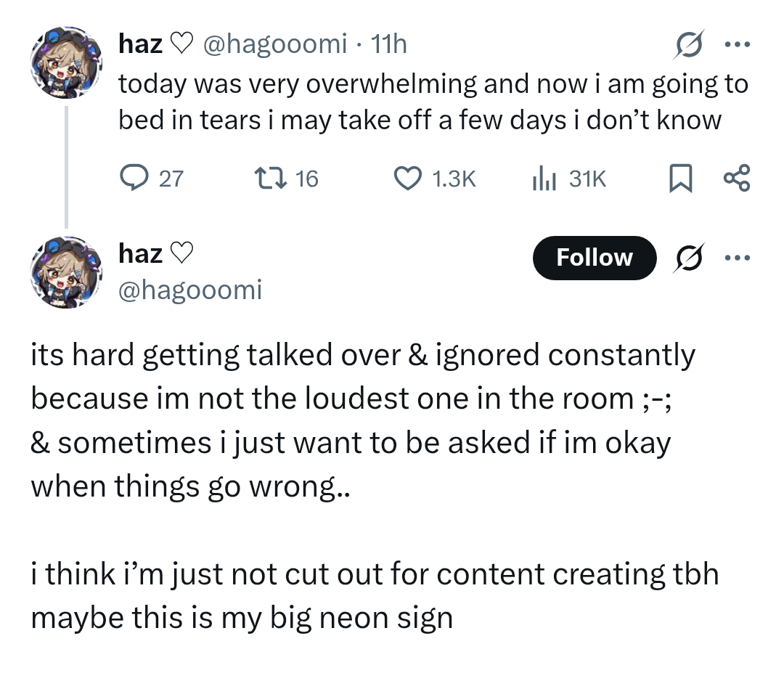784x673 pixels.
Task: Bookmark the first tweet
Action: coord(681,179)
